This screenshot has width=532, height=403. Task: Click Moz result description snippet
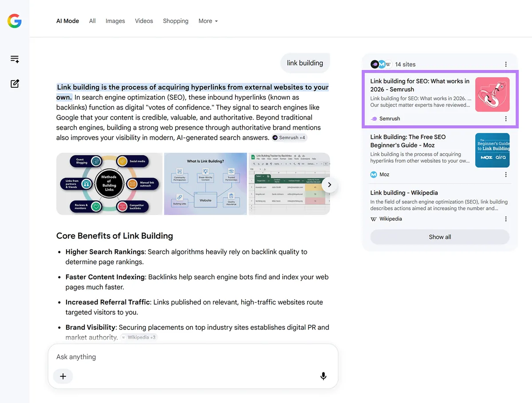pyautogui.click(x=420, y=157)
